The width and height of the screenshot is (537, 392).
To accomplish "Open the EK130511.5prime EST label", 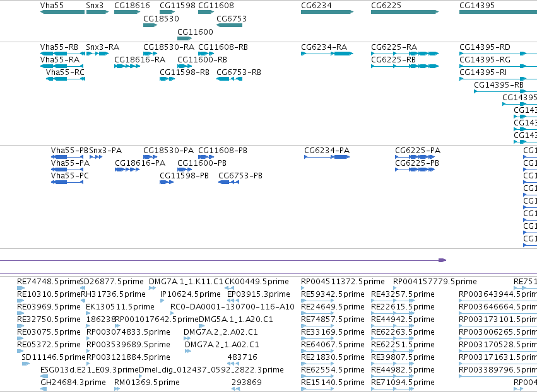I will tap(120, 307).
